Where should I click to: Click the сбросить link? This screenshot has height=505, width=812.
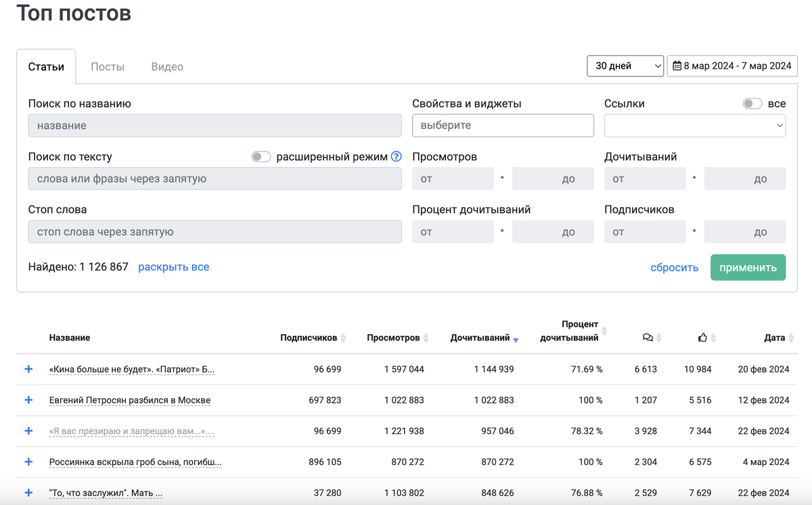(674, 268)
